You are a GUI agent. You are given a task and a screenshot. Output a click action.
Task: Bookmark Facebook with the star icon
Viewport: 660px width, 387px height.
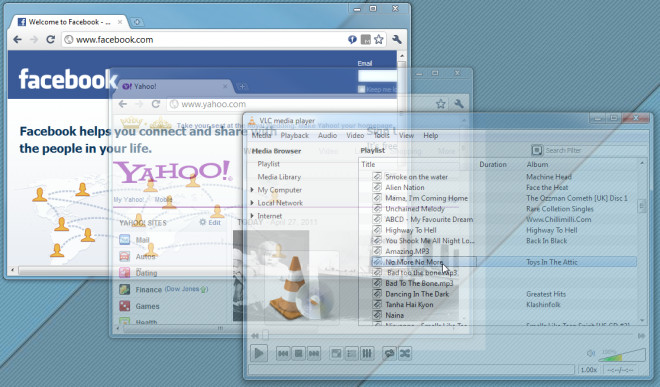378,40
